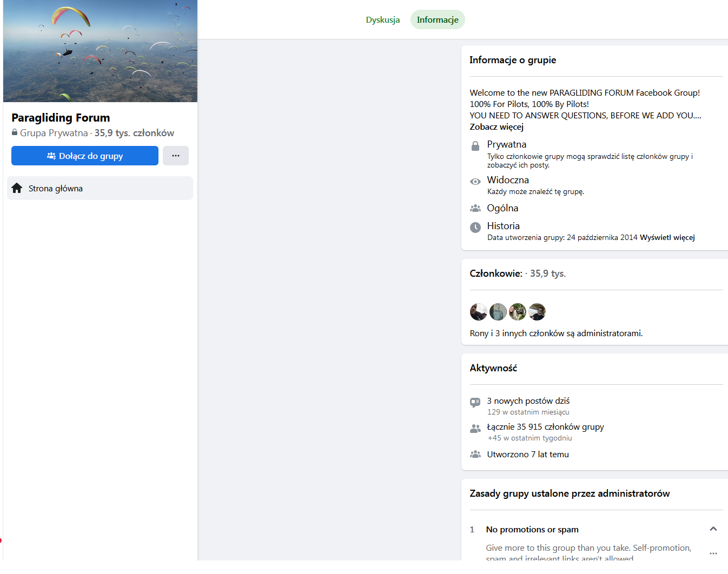Screen dimensions: 728x574
Task: Open the first admin profile avatar
Action: pyautogui.click(x=479, y=312)
